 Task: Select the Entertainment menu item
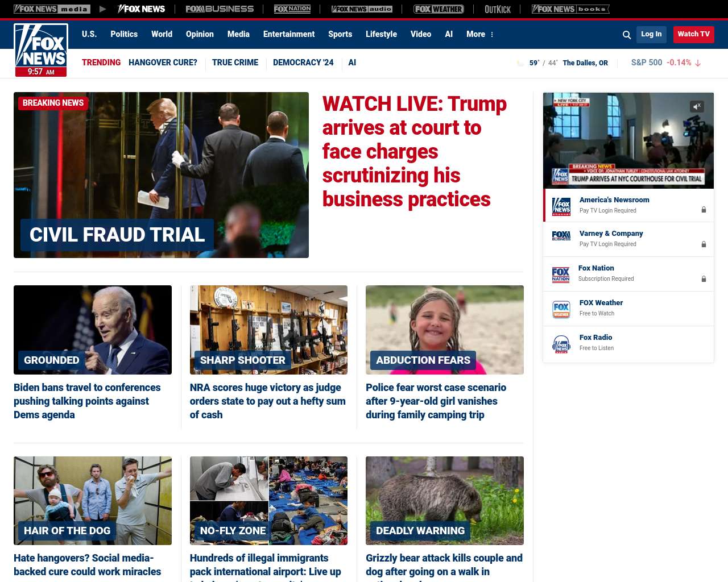[289, 34]
